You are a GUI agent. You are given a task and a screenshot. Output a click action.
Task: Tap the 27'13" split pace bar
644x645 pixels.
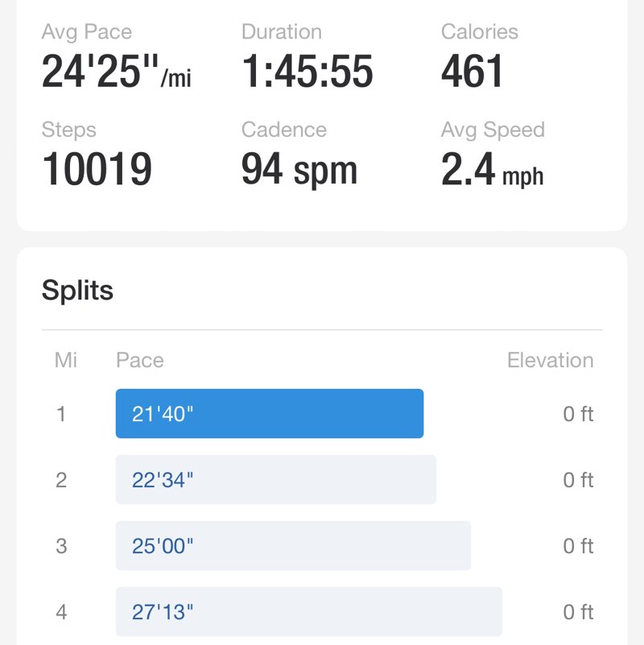308,612
